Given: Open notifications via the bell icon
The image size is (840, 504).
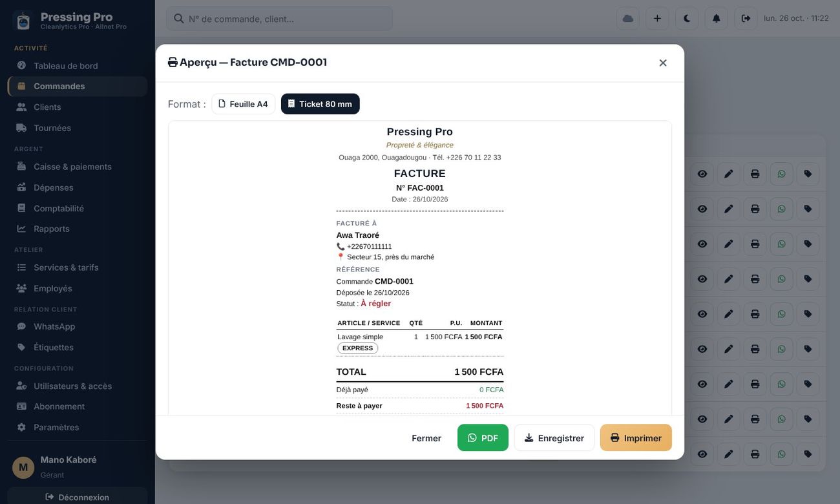Looking at the screenshot, I should pyautogui.click(x=717, y=18).
